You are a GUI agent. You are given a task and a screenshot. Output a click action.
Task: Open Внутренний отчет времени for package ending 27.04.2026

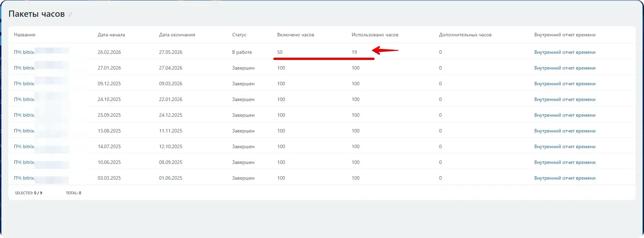click(564, 68)
